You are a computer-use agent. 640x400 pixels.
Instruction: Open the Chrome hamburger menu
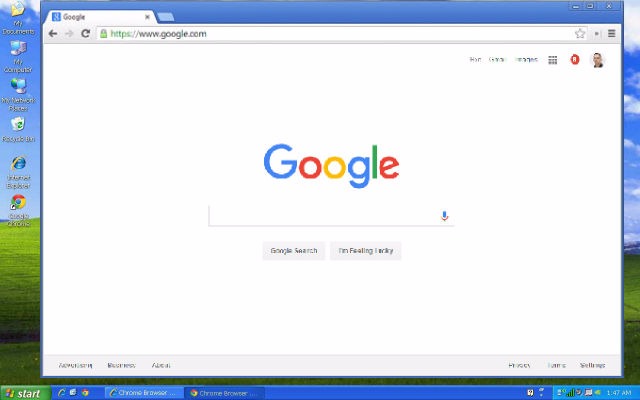[612, 33]
